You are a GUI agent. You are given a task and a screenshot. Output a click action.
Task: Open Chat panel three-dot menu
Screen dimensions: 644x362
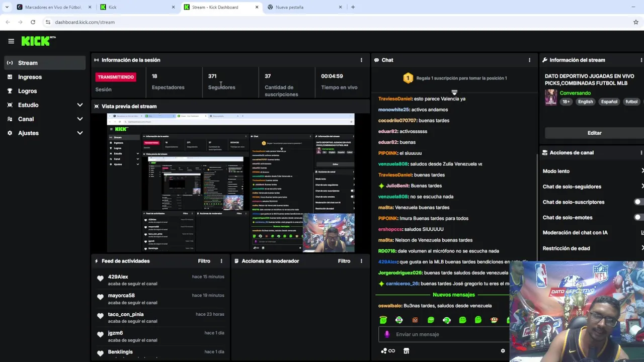(x=529, y=60)
